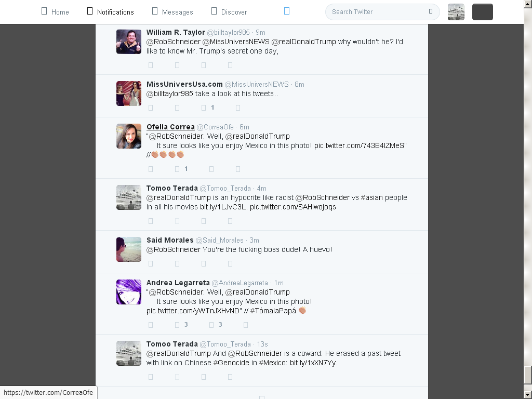
Task: Open more options on Andrea Legarreta's tweet
Action: (x=246, y=325)
